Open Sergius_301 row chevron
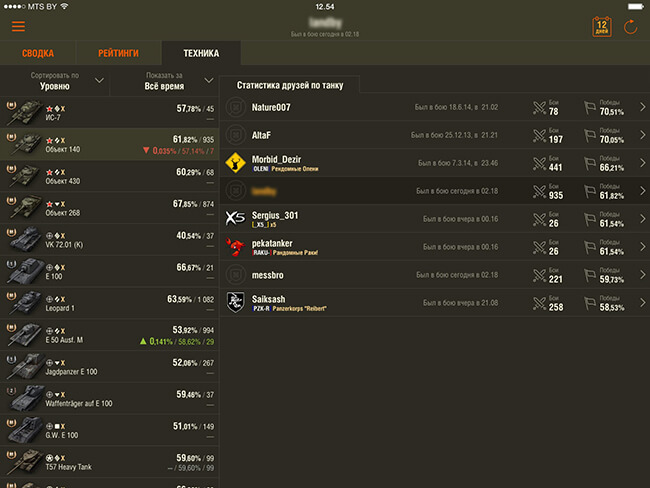The image size is (650, 488). (642, 219)
